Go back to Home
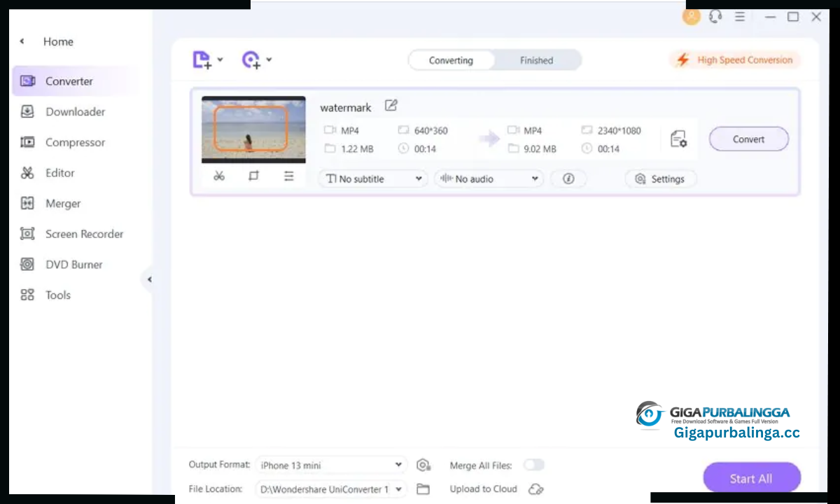The image size is (840, 504). click(58, 42)
